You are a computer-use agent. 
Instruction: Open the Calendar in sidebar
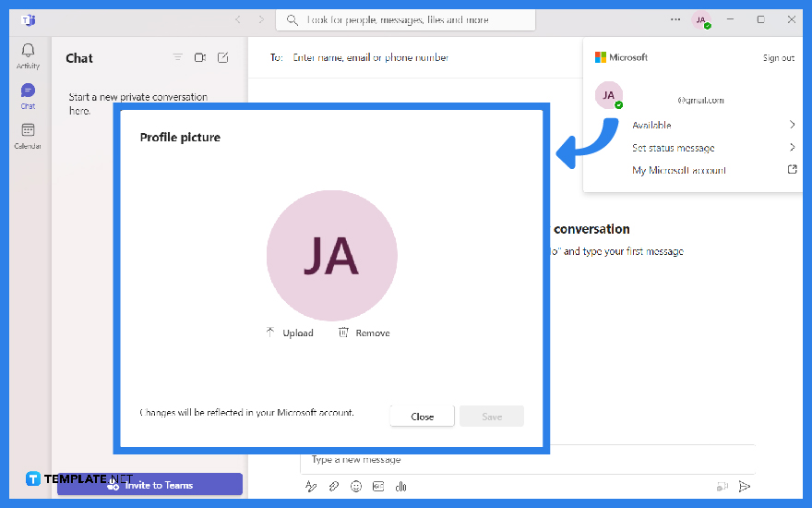[x=28, y=136]
